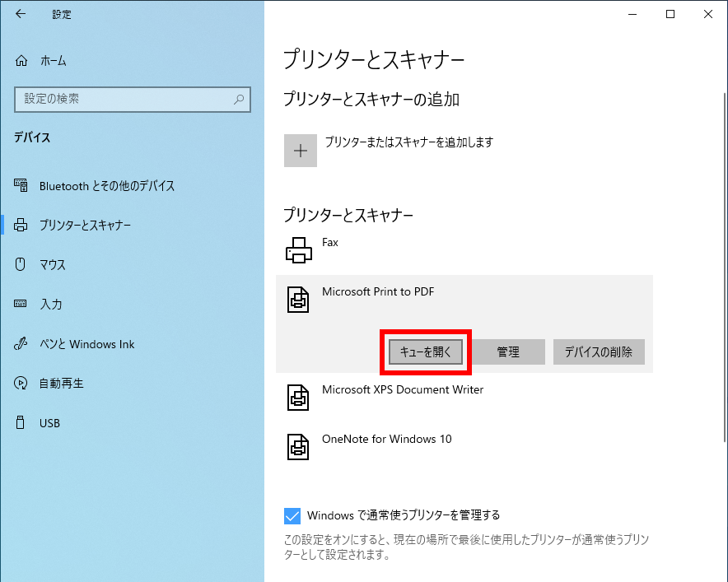Click the plus icon to add a printer
Screen dimensions: 728x582
tap(301, 151)
